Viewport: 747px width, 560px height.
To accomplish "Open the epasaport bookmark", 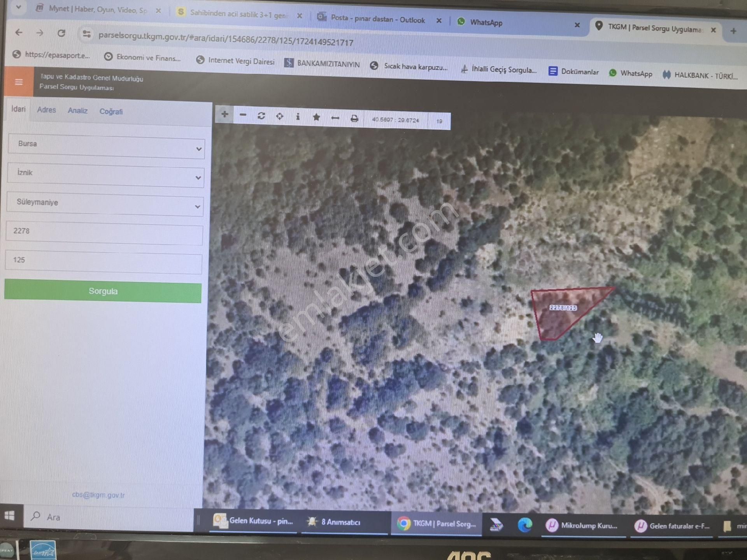I will 51,55.
